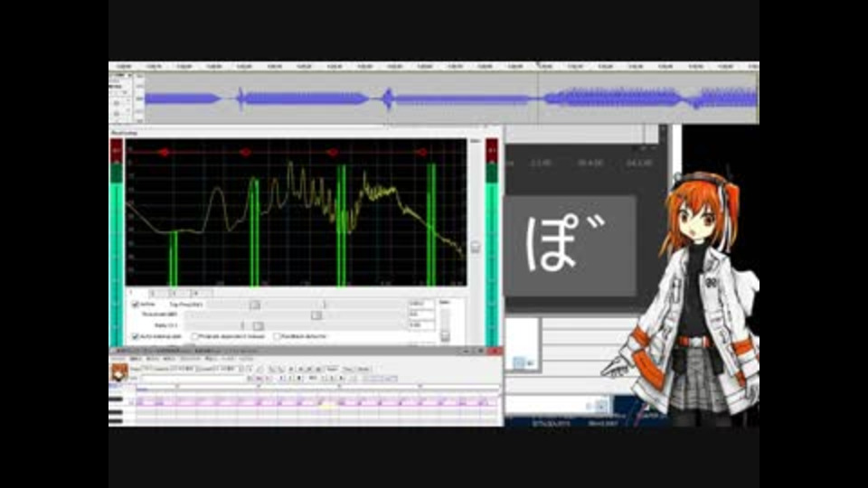Focus the Top Freq value field
The image size is (868, 488).
420,304
